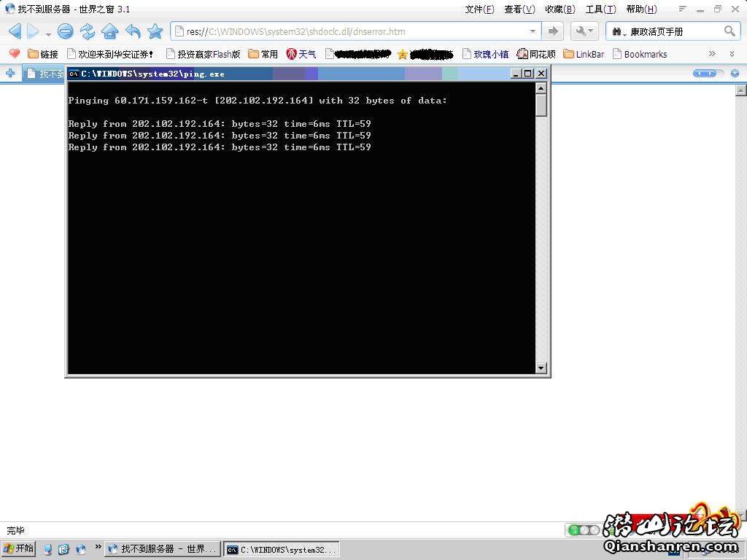Open the 投资赢家Flash版 bookmark
Screen dimensions: 747x560
(x=204, y=54)
